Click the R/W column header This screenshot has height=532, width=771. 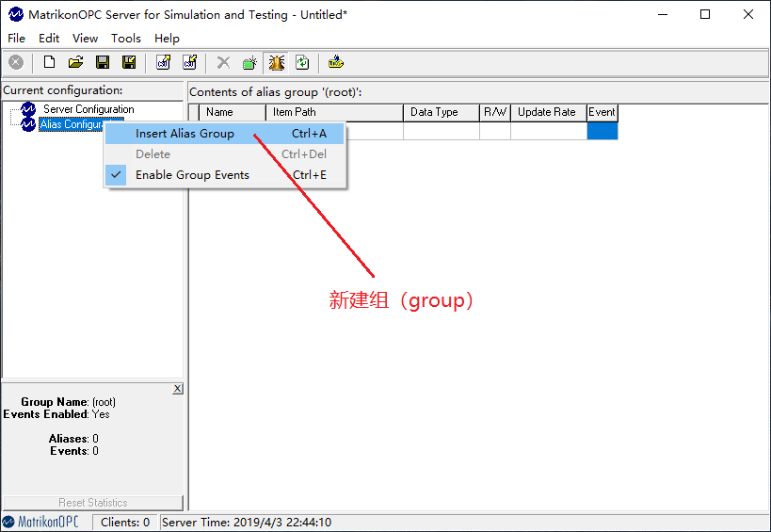click(495, 112)
